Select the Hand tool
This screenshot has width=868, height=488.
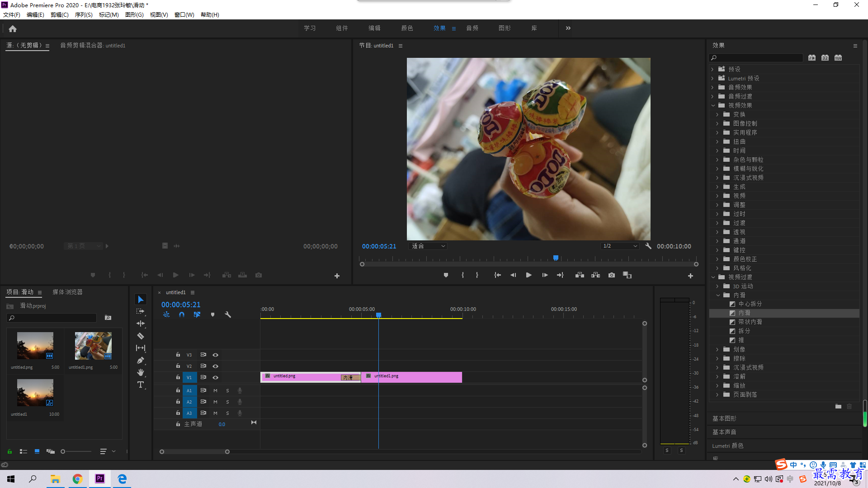point(141,372)
